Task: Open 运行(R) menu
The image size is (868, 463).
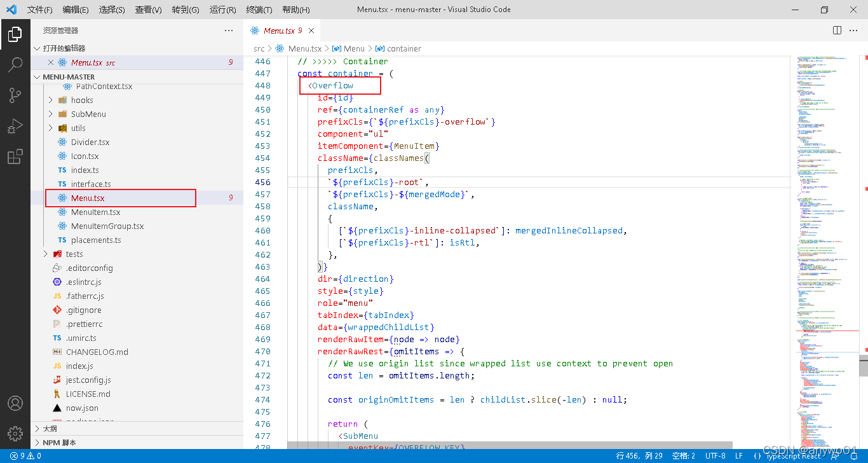Action: click(x=222, y=10)
